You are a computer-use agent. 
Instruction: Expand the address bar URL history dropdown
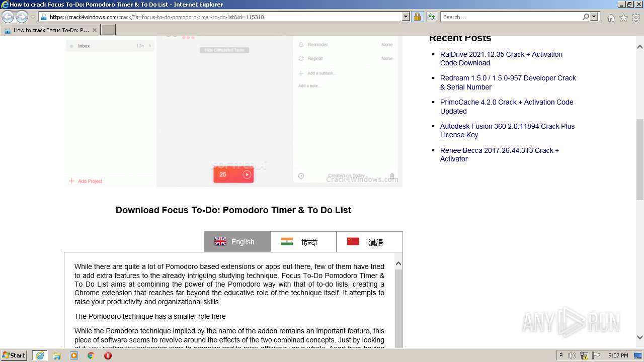click(406, 17)
